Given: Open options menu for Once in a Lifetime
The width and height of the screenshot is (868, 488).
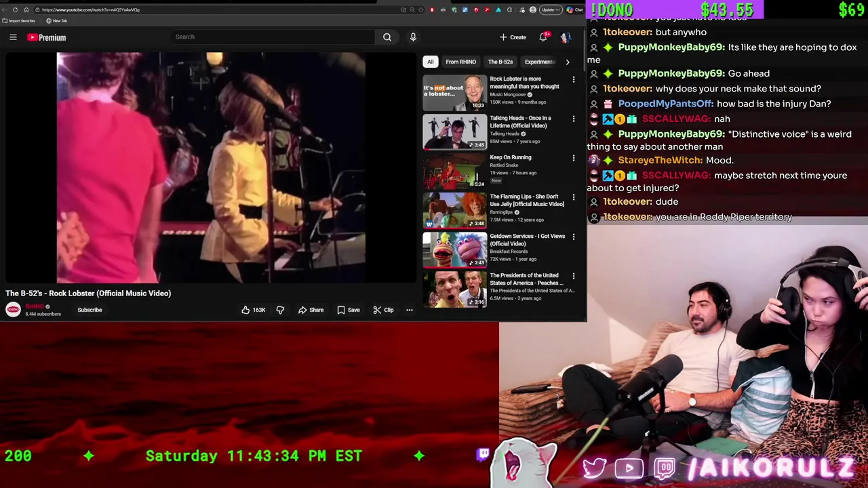Looking at the screenshot, I should click(574, 119).
